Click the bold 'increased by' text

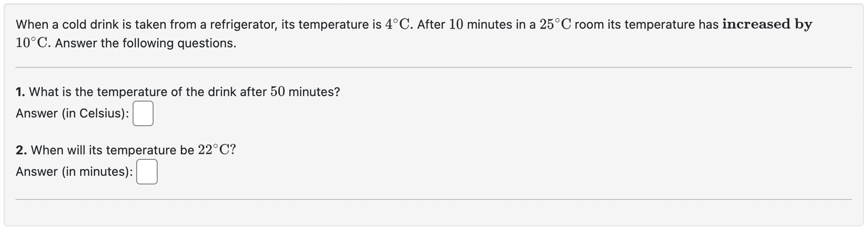coord(766,24)
